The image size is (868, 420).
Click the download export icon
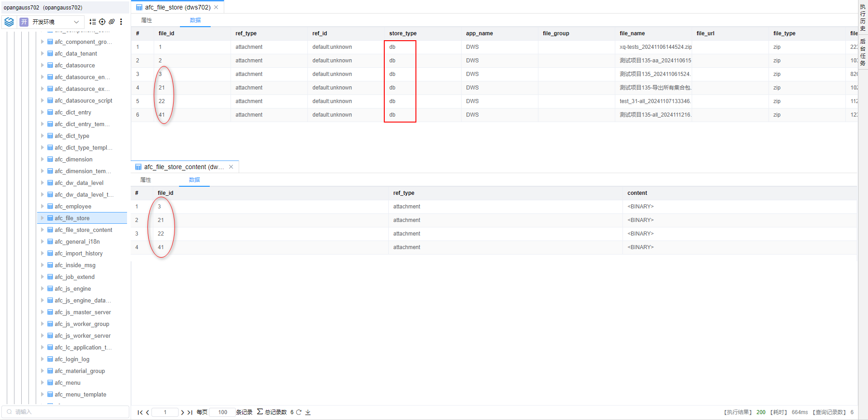pos(308,412)
